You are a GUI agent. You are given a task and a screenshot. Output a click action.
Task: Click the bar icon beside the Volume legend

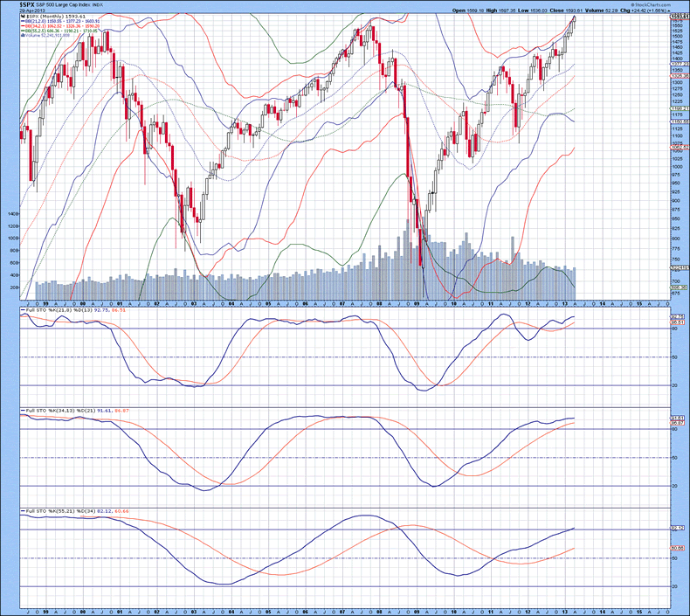22,35
